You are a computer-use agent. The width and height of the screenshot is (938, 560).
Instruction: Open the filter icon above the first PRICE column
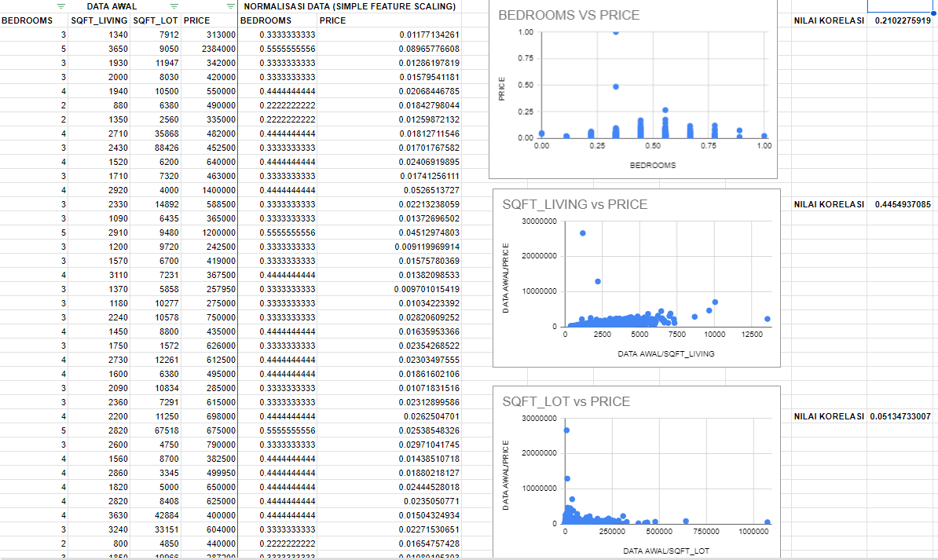(229, 6)
